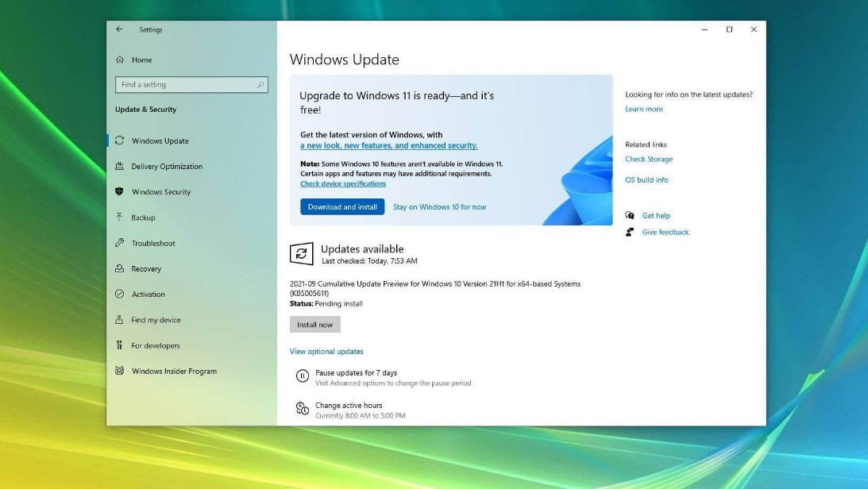Click the Windows Security shield icon
Viewport: 868px width, 489px height.
120,191
